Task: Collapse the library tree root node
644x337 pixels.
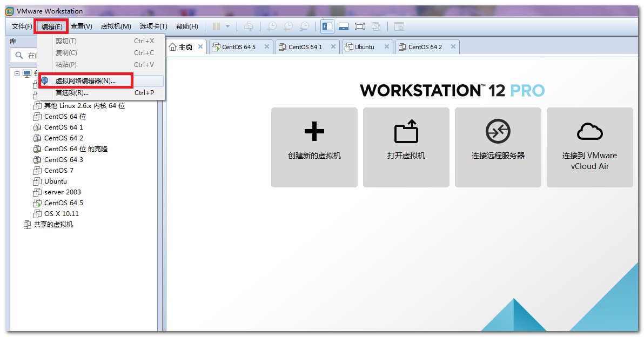Action: tap(17, 74)
